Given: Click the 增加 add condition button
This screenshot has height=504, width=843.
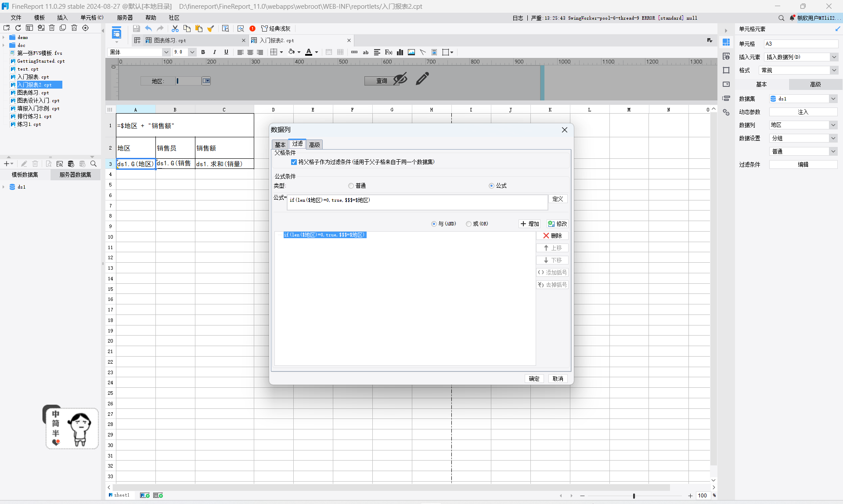Looking at the screenshot, I should (530, 224).
